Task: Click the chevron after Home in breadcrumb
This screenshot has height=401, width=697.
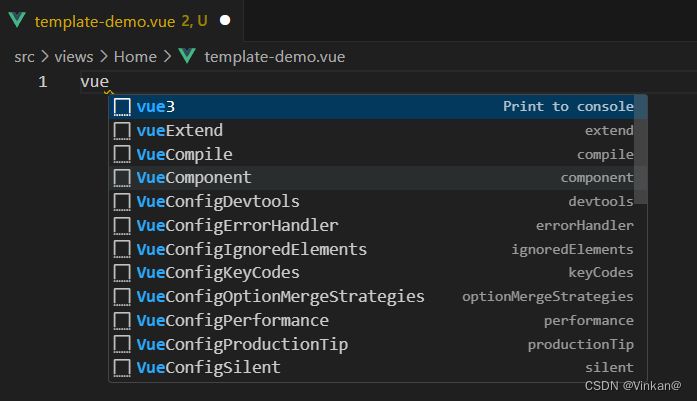Action: click(167, 56)
